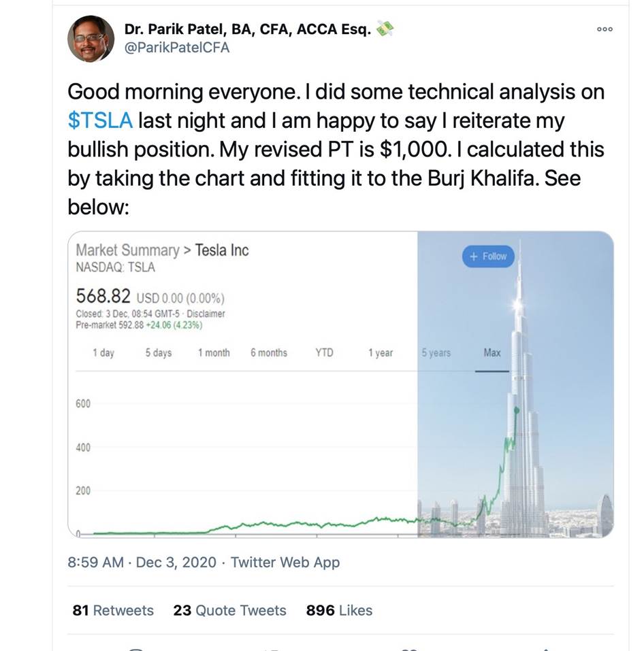Open the Tesla chart image

(x=272, y=463)
